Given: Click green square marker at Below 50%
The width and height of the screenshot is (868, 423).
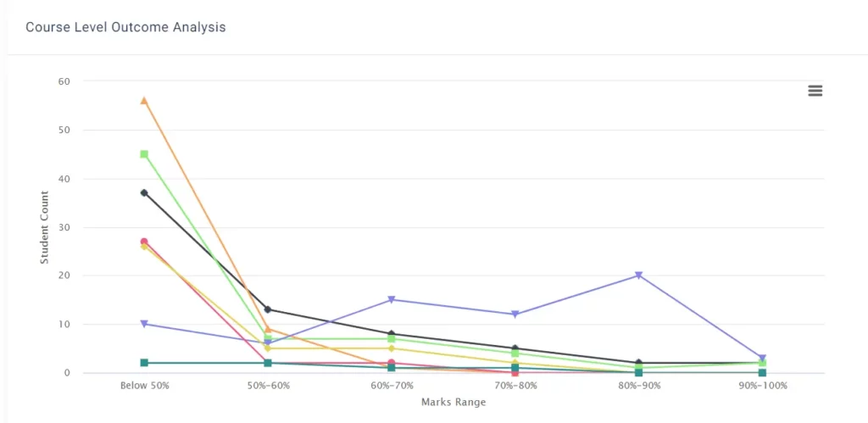Looking at the screenshot, I should coord(144,154).
